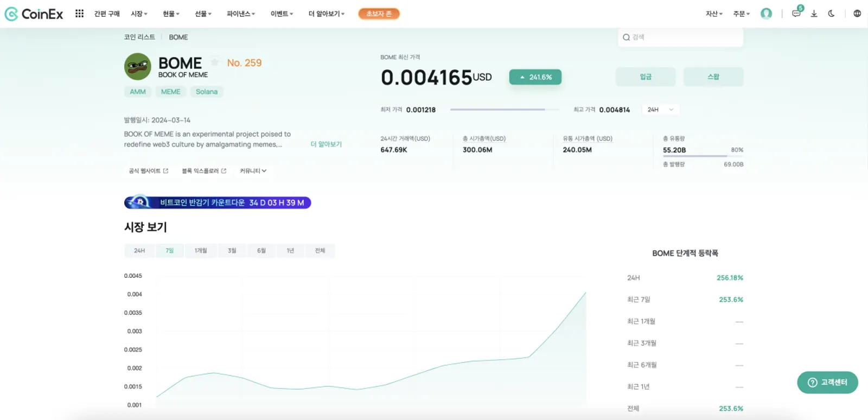Click the 300.06M total market cap value
This screenshot has height=420, width=868.
(477, 150)
